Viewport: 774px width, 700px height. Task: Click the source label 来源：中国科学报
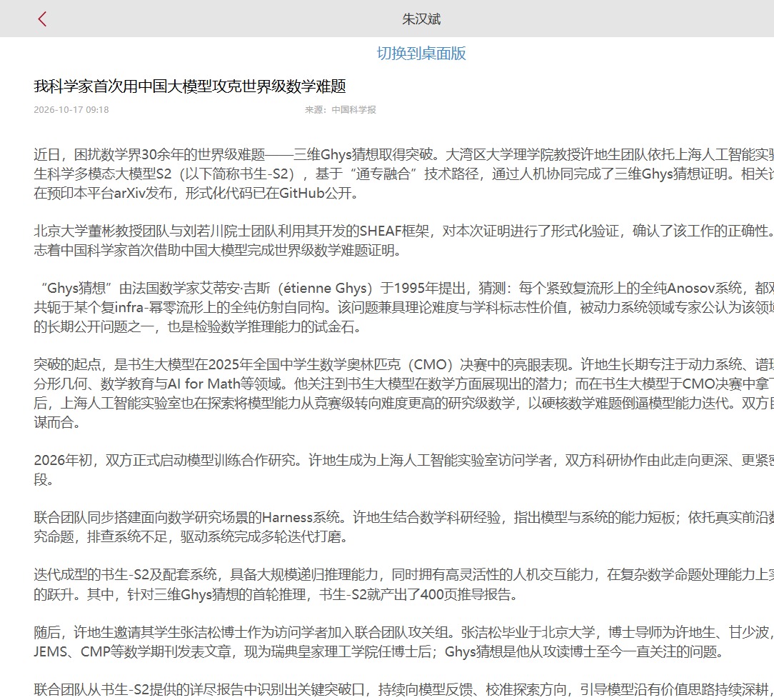[341, 109]
